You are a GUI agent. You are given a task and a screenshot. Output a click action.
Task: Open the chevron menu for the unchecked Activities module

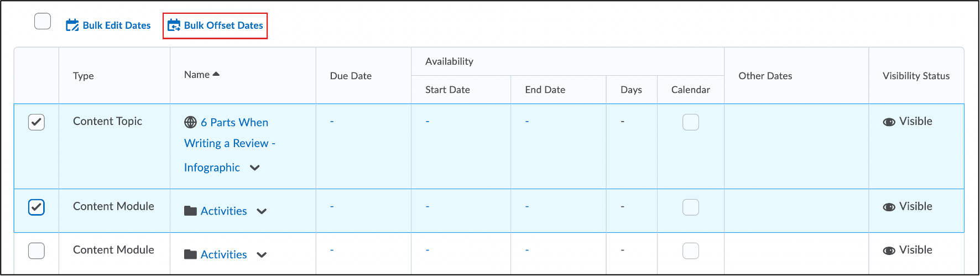[262, 255]
